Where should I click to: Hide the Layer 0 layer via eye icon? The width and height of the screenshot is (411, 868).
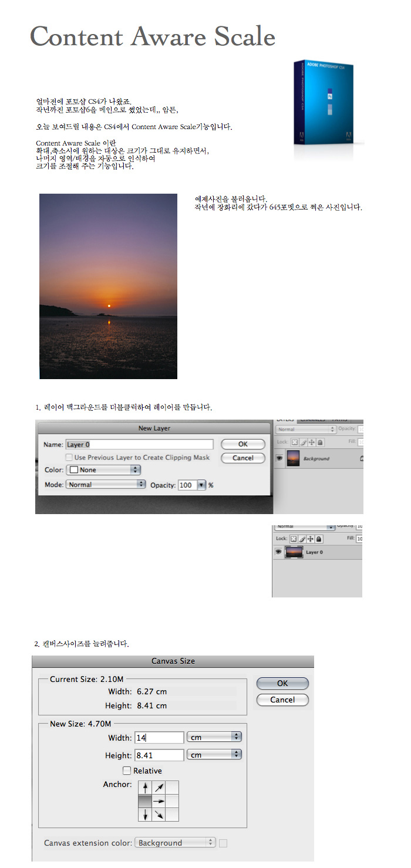[x=278, y=552]
